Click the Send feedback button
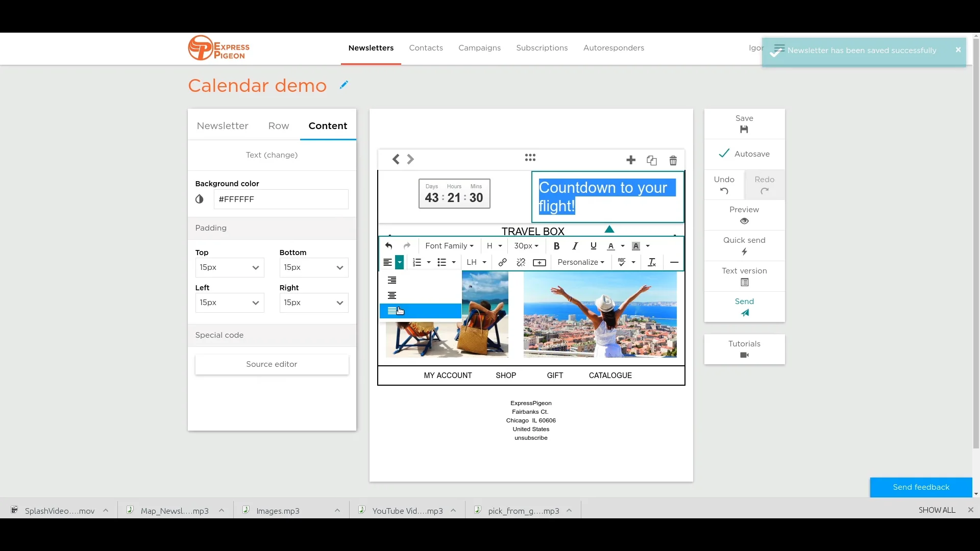The width and height of the screenshot is (980, 551). tap(921, 487)
